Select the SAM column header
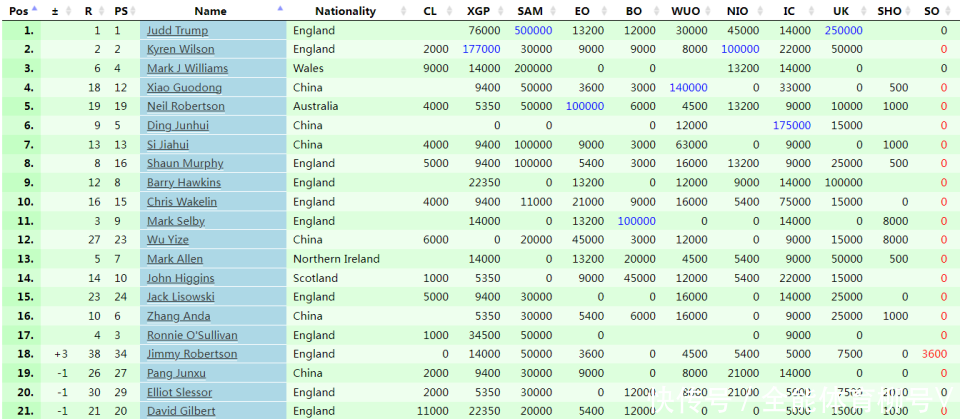This screenshot has height=419, width=960. 530,11
